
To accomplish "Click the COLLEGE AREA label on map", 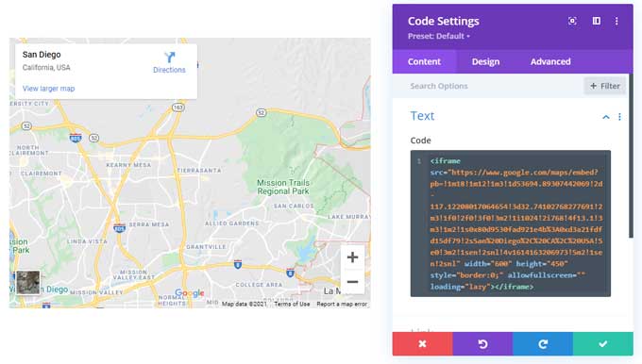I will point(259,285).
